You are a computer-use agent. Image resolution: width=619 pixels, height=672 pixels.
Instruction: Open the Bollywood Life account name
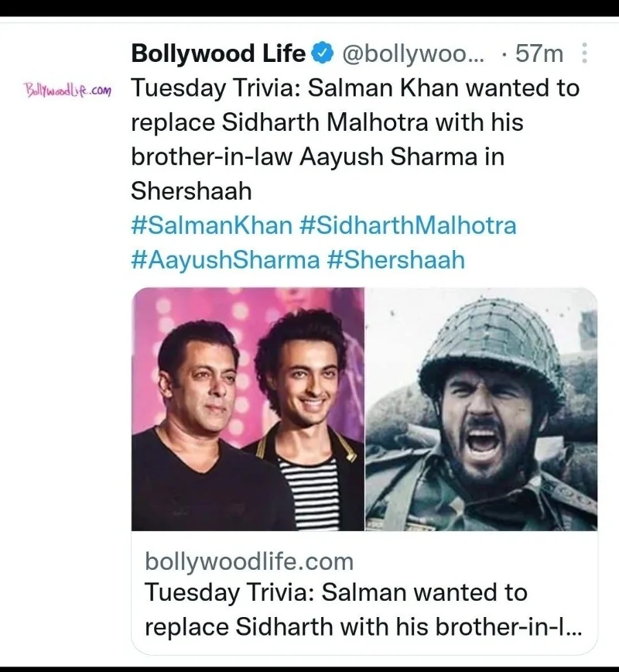coord(218,54)
